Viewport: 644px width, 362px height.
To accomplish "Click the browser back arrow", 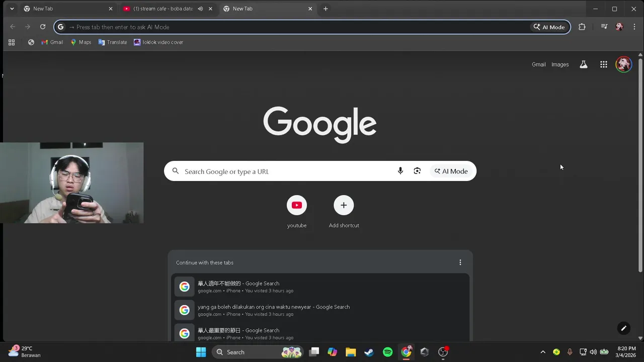I will click(13, 27).
